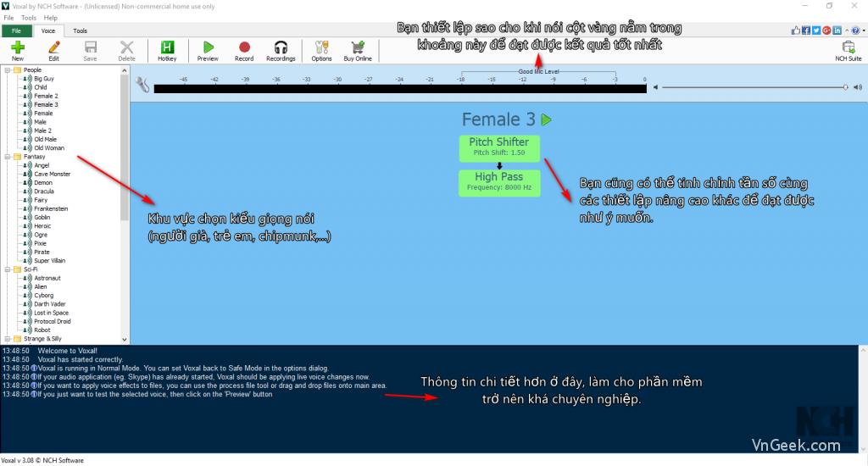Click the Save disk icon
Viewport: 868px width, 466px height.
(x=90, y=50)
